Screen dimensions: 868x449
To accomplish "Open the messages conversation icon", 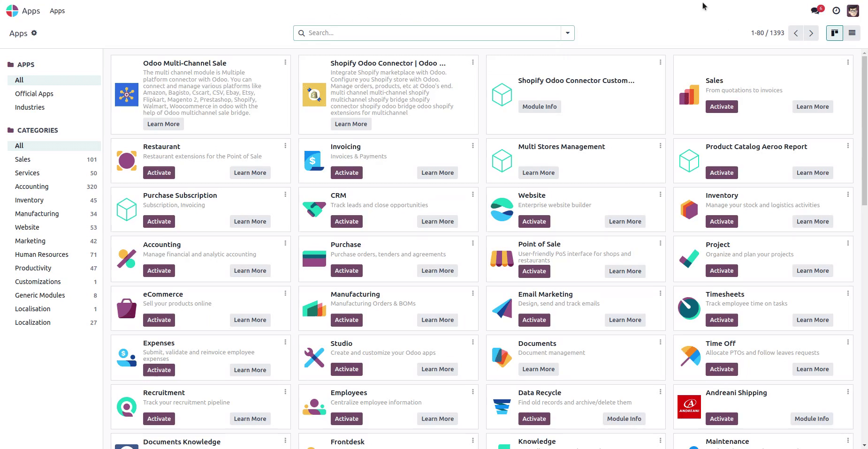I will (815, 11).
